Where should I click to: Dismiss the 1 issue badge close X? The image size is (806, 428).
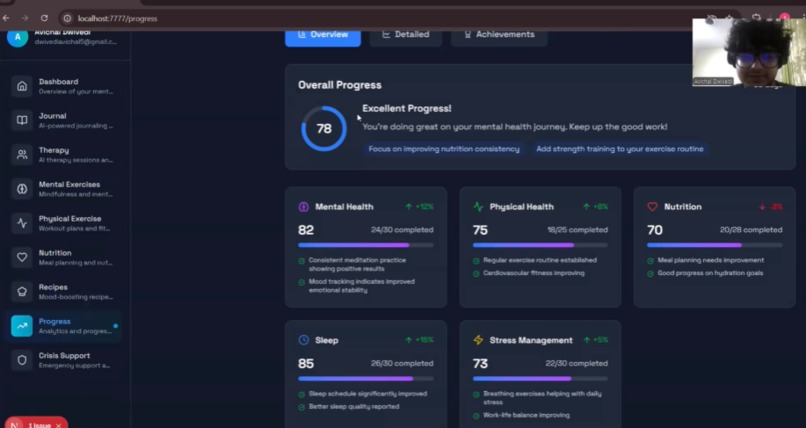pyautogui.click(x=59, y=425)
